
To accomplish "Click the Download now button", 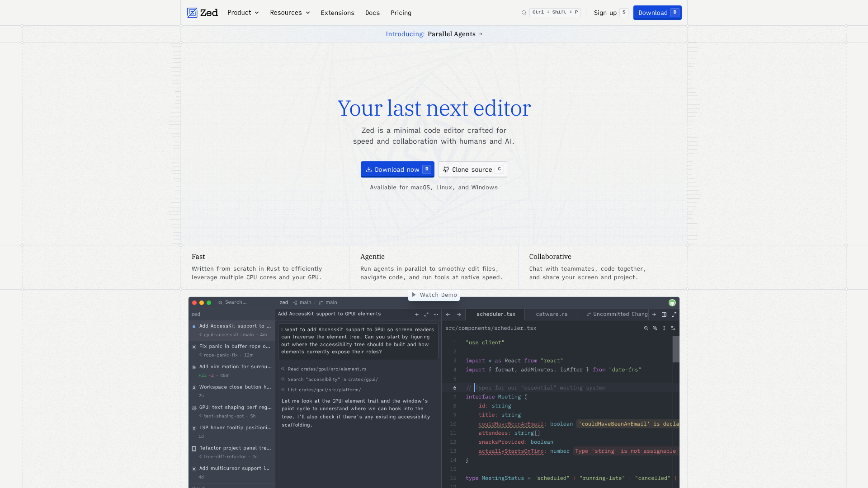I will click(x=397, y=169).
